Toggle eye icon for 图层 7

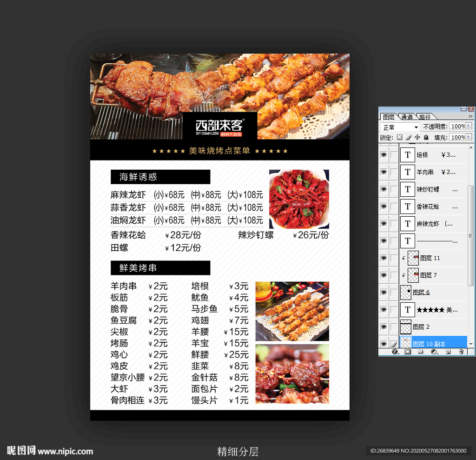[x=383, y=275]
